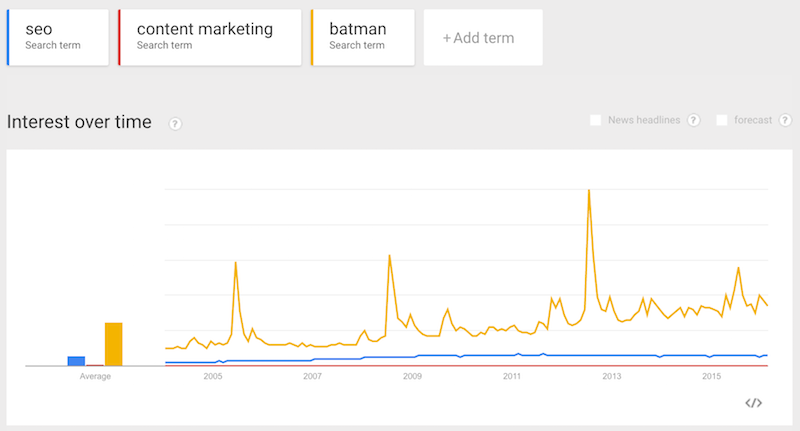The image size is (800, 431).
Task: Click the 2013 year label on axis
Action: pyautogui.click(x=612, y=377)
